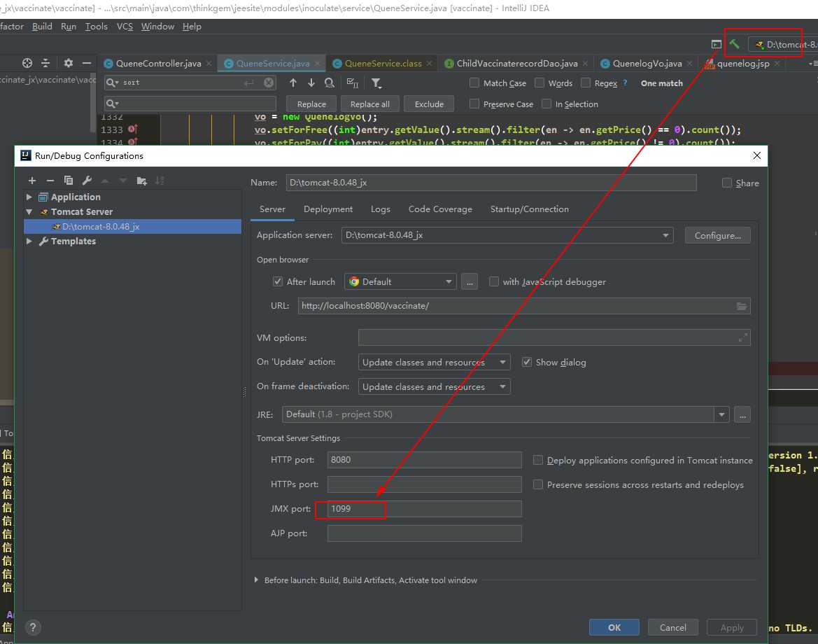818x644 pixels.
Task: Expand Application node in configurations tree
Action: point(29,197)
